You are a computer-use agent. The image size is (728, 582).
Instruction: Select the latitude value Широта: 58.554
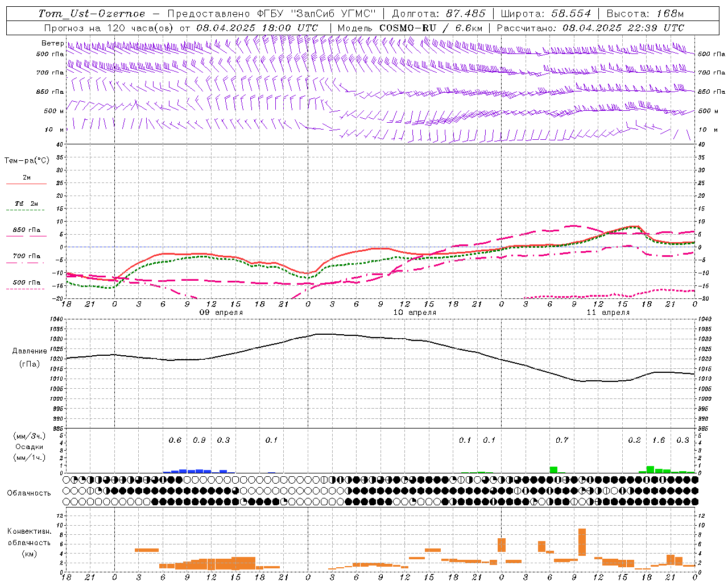click(x=547, y=14)
